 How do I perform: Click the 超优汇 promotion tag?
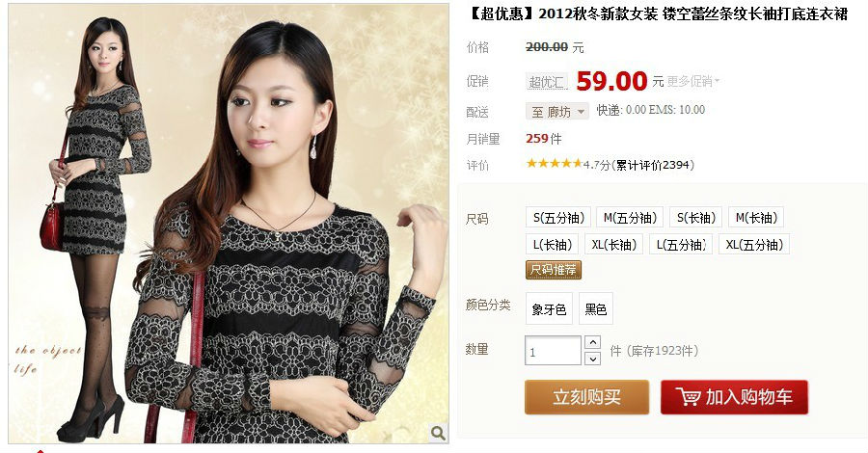[x=547, y=82]
